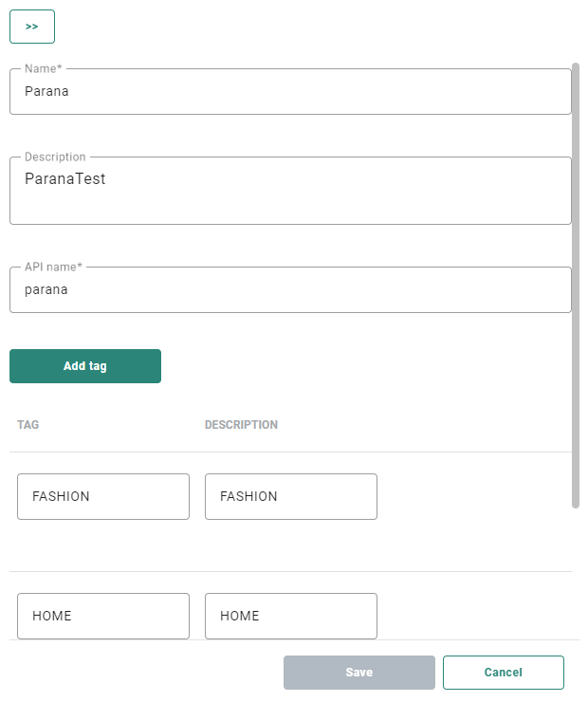The width and height of the screenshot is (588, 702).
Task: Click the Name* floating label
Action: pyautogui.click(x=41, y=69)
